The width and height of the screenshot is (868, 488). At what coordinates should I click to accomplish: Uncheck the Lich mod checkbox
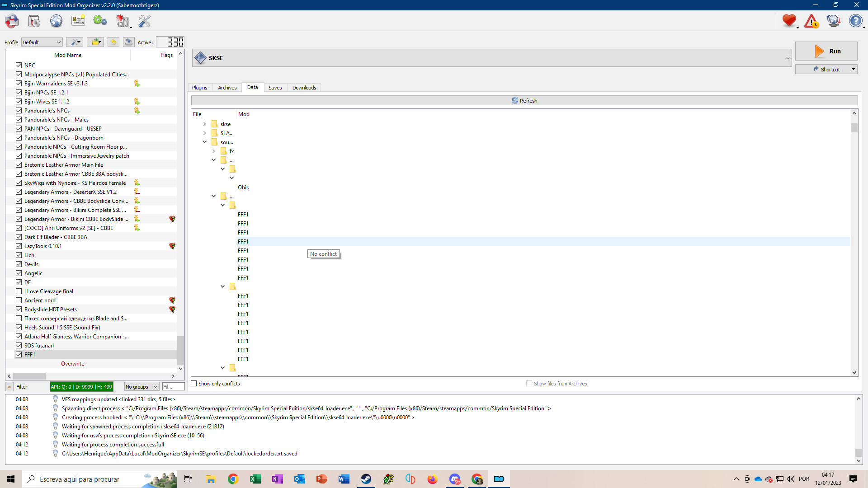click(19, 255)
